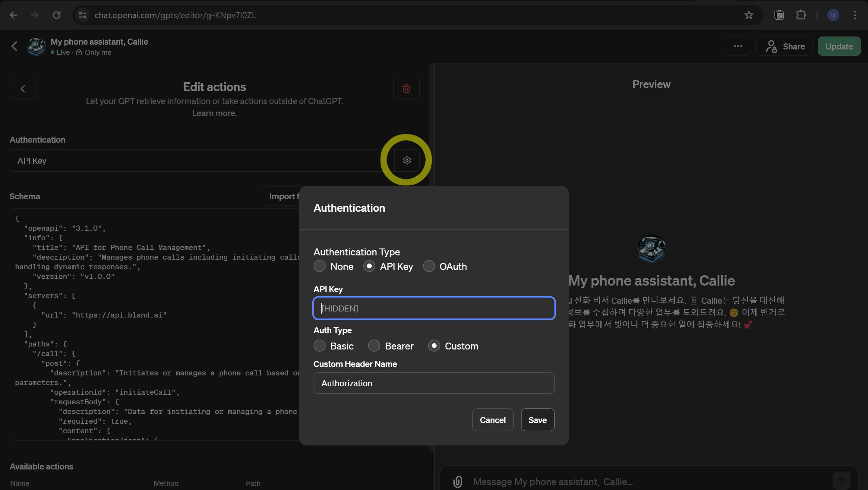Open authentication settings gear icon
This screenshot has height=490, width=868.
point(407,160)
